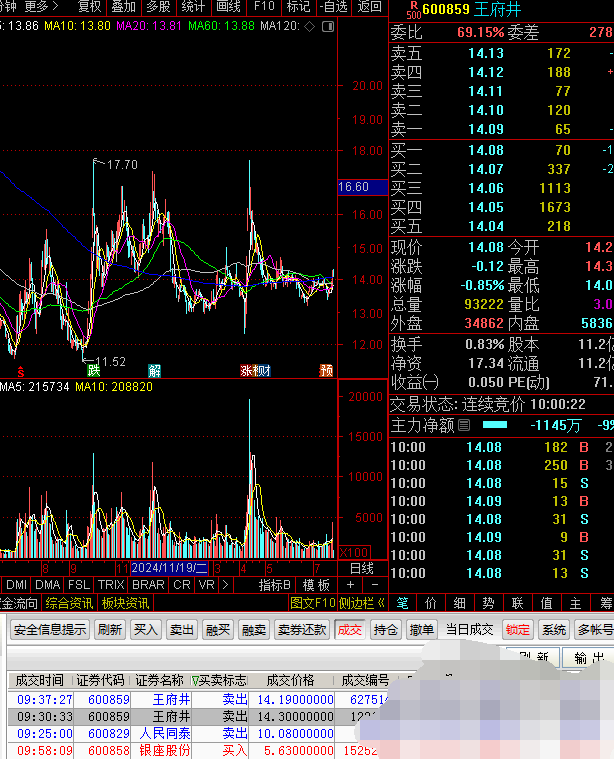
Task: Click 叠加 in the chart toolbar
Action: (x=123, y=7)
